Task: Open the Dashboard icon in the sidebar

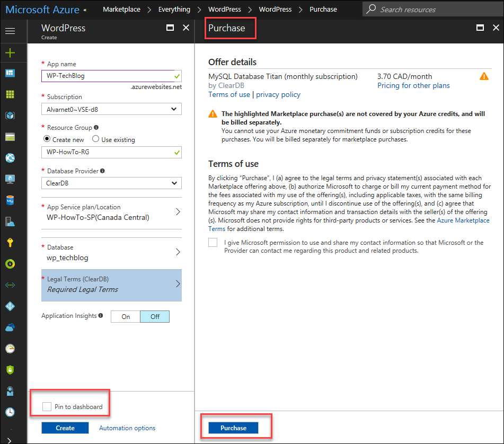Action: tap(10, 73)
